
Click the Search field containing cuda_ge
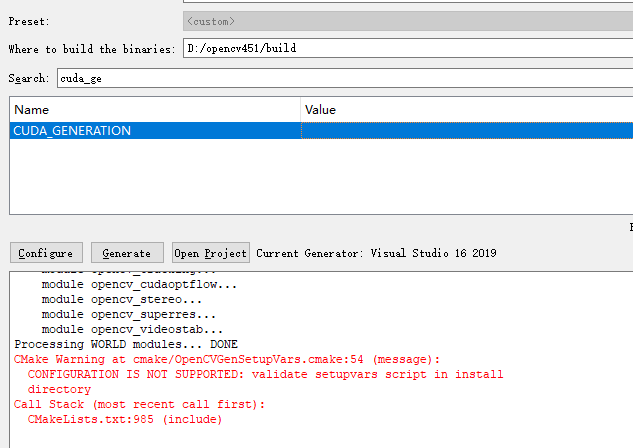click(345, 78)
